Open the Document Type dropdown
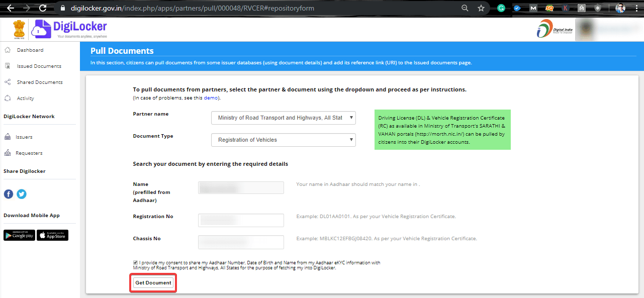644x298 pixels. [x=283, y=140]
